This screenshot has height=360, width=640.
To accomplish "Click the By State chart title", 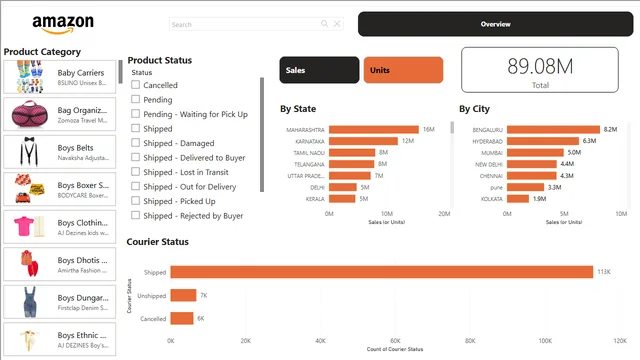I will 298,109.
